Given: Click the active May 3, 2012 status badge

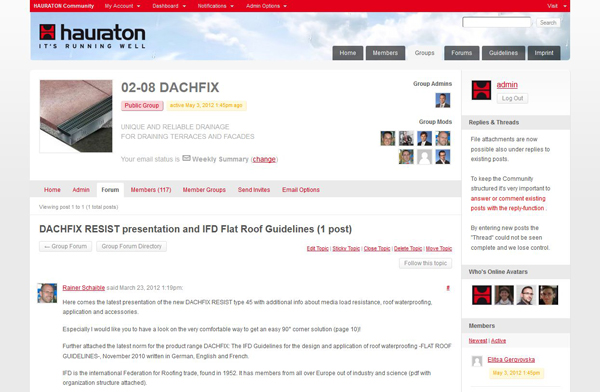Looking at the screenshot, I should (x=206, y=106).
